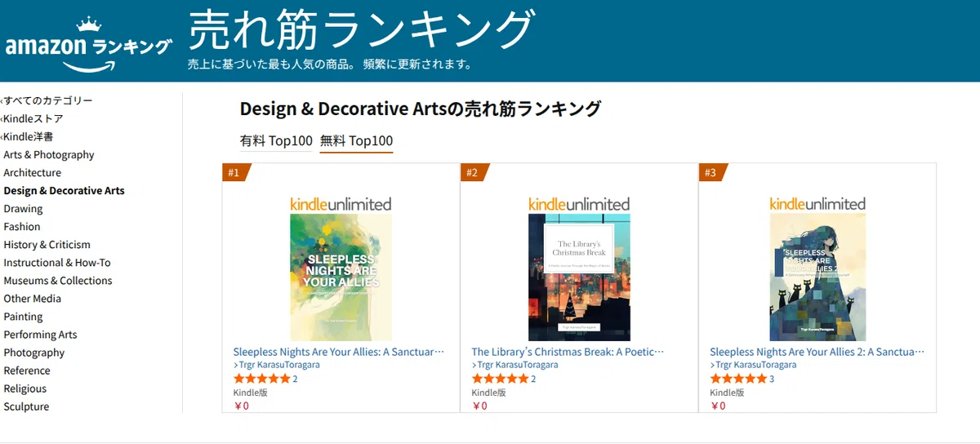Image resolution: width=980 pixels, height=444 pixels.
Task: Open the Architecture category
Action: [33, 172]
